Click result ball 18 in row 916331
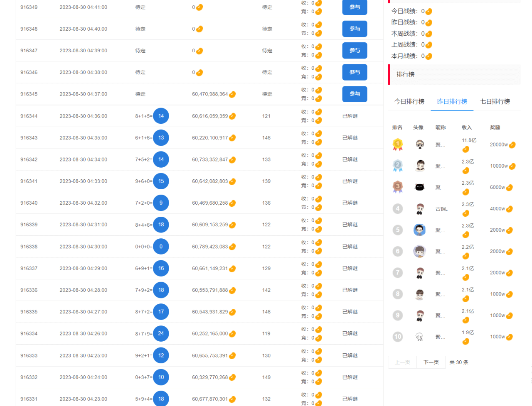 click(161, 399)
